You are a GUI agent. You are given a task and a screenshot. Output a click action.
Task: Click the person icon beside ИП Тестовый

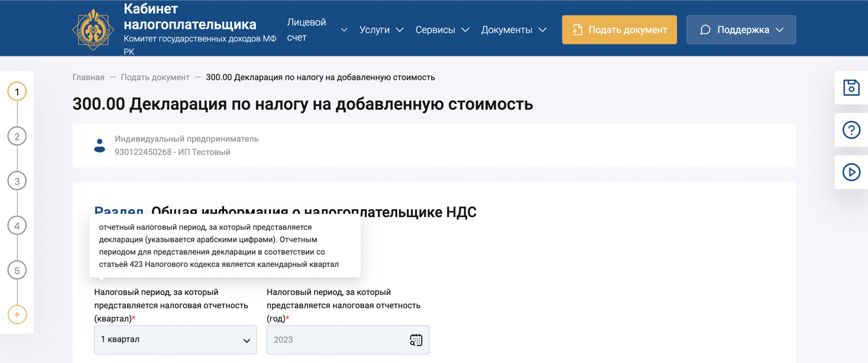click(100, 145)
